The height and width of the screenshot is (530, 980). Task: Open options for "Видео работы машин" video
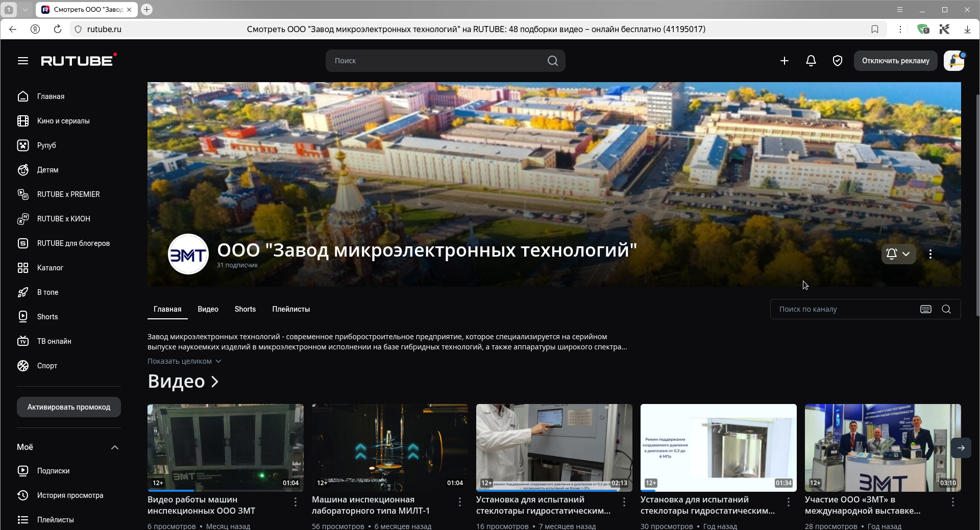(x=296, y=502)
